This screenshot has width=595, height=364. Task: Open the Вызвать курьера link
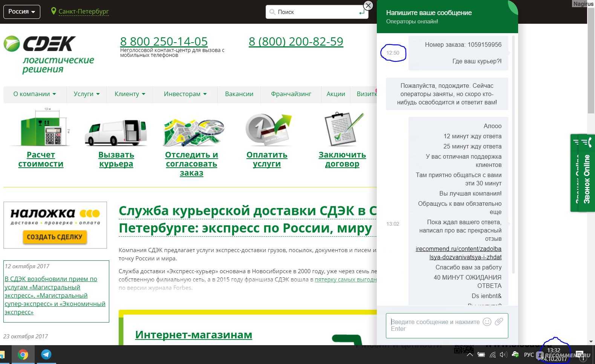click(x=116, y=159)
